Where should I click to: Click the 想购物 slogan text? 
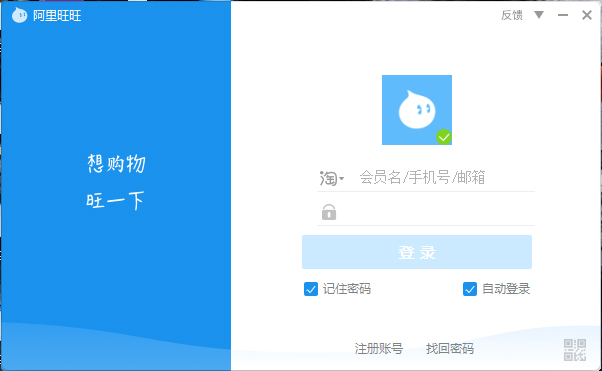(116, 164)
